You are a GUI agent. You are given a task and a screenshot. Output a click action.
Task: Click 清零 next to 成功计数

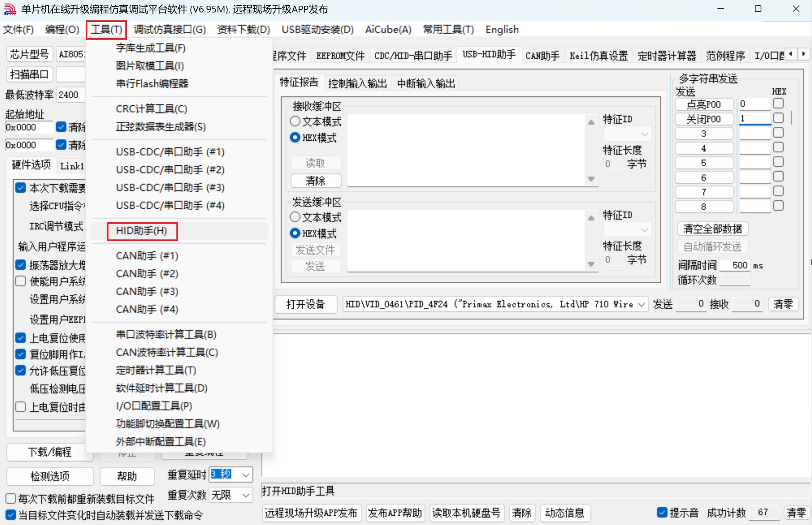[796, 513]
